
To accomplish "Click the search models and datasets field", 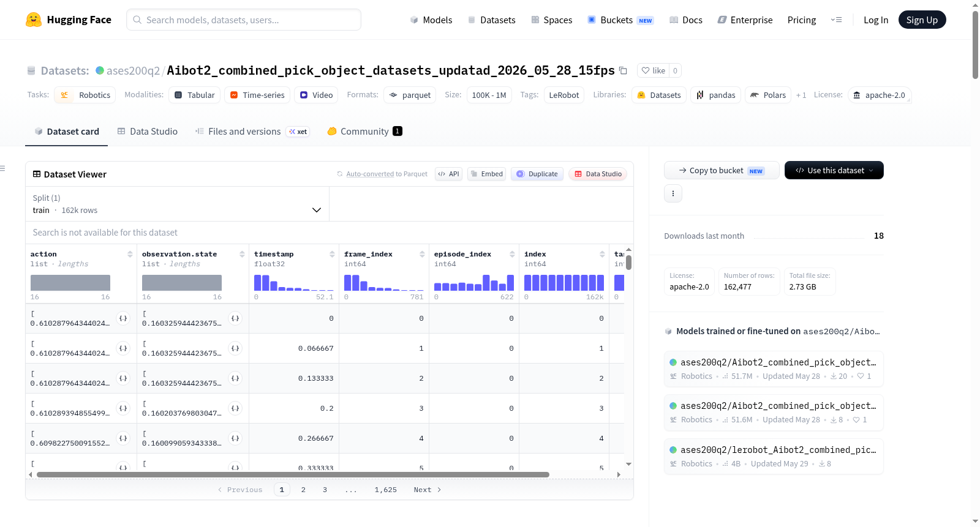I will coord(244,20).
